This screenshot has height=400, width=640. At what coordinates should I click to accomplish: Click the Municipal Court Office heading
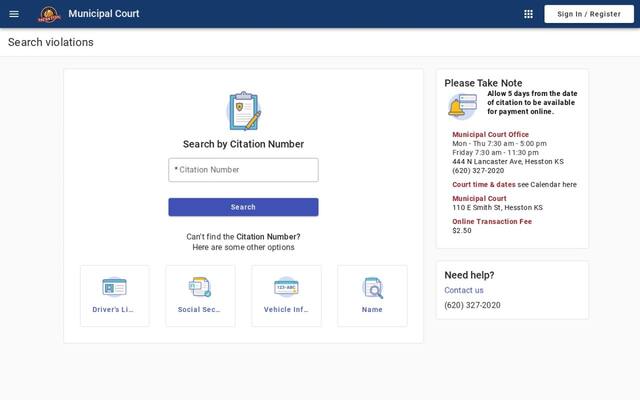[490, 134]
